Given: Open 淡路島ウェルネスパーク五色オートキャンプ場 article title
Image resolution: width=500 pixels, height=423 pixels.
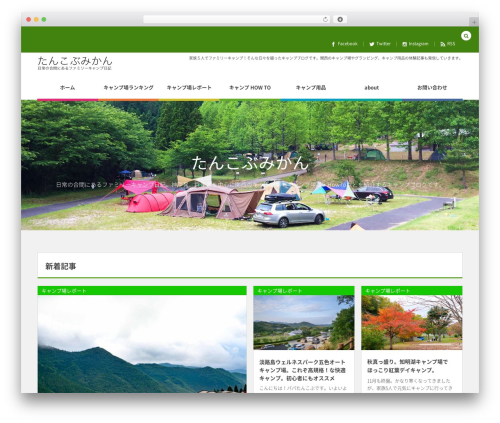Looking at the screenshot, I should click(x=302, y=370).
